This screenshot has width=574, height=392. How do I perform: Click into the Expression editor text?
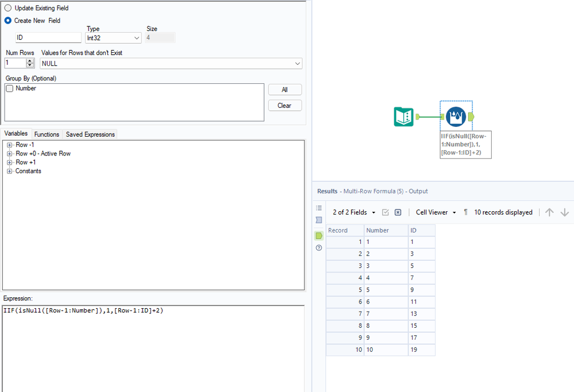(x=83, y=311)
